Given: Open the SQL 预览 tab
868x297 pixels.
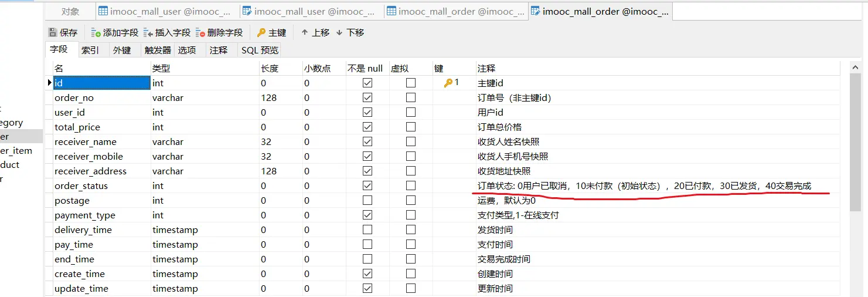Looking at the screenshot, I should point(260,50).
